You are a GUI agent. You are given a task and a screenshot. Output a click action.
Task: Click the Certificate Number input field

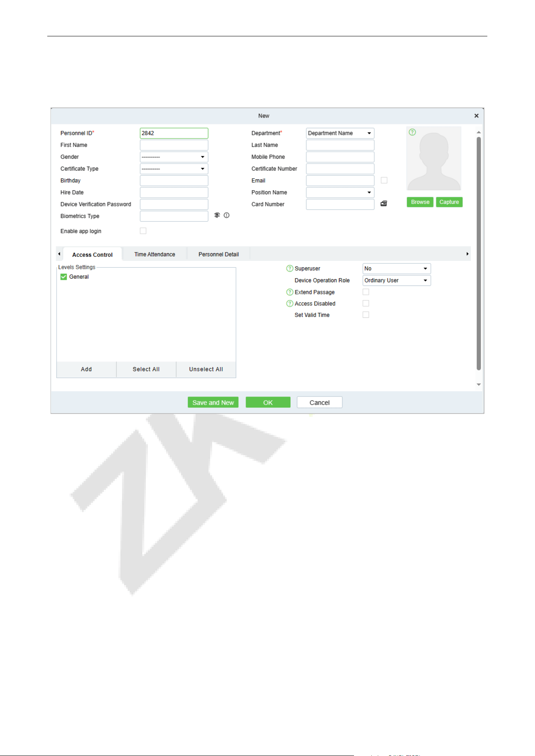coord(340,169)
